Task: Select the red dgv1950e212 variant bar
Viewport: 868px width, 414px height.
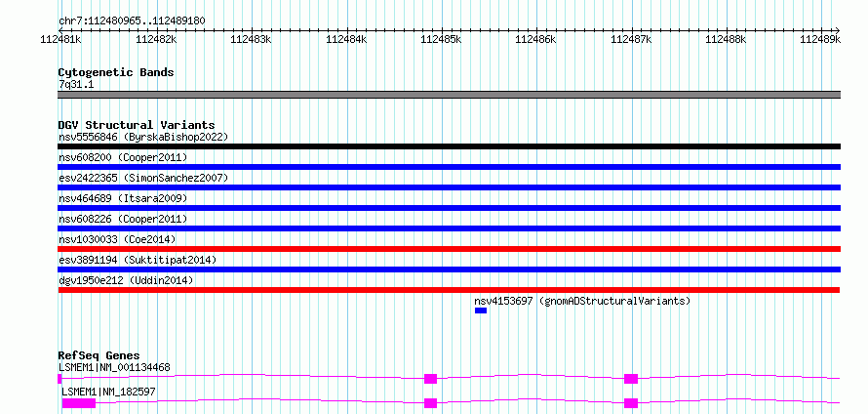Action: pos(449,290)
